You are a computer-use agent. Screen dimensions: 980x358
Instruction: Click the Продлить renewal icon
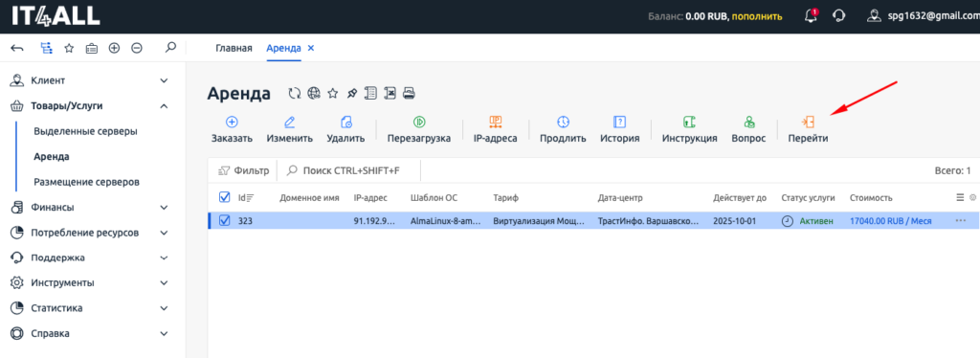pyautogui.click(x=563, y=122)
